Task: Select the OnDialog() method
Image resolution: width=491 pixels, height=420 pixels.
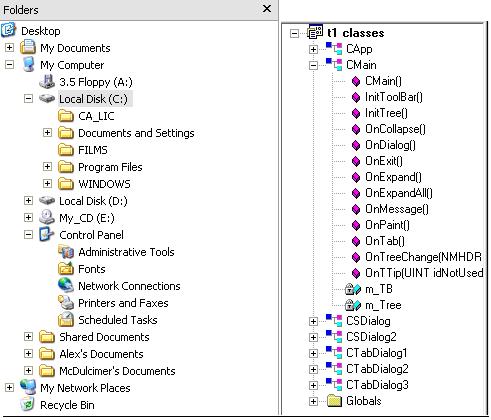Action: 390,145
